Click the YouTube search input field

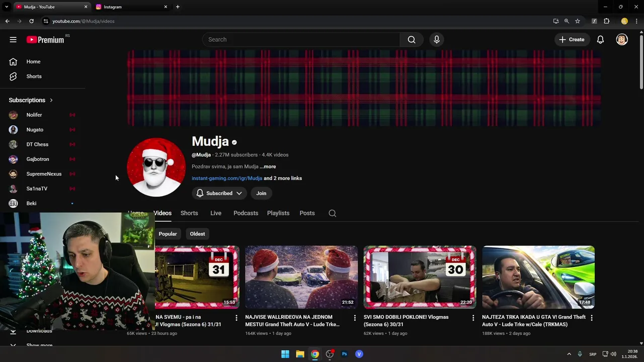click(x=301, y=40)
